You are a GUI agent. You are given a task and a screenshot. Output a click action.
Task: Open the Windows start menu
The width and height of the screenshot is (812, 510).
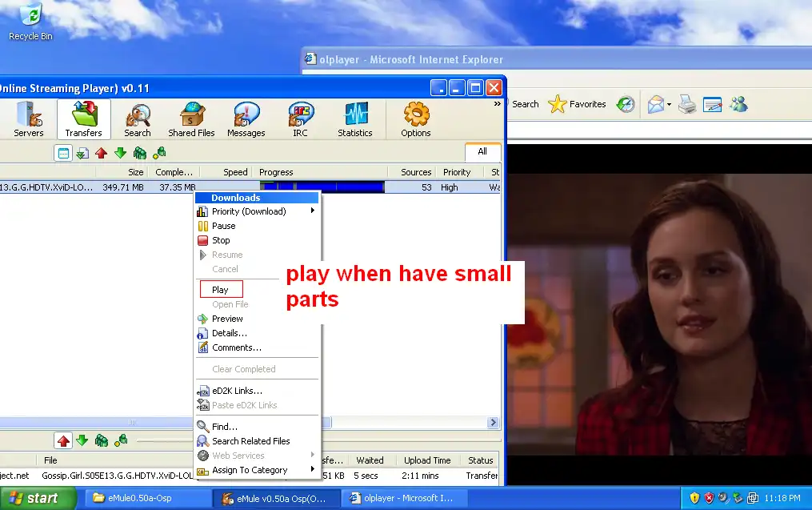pos(37,498)
